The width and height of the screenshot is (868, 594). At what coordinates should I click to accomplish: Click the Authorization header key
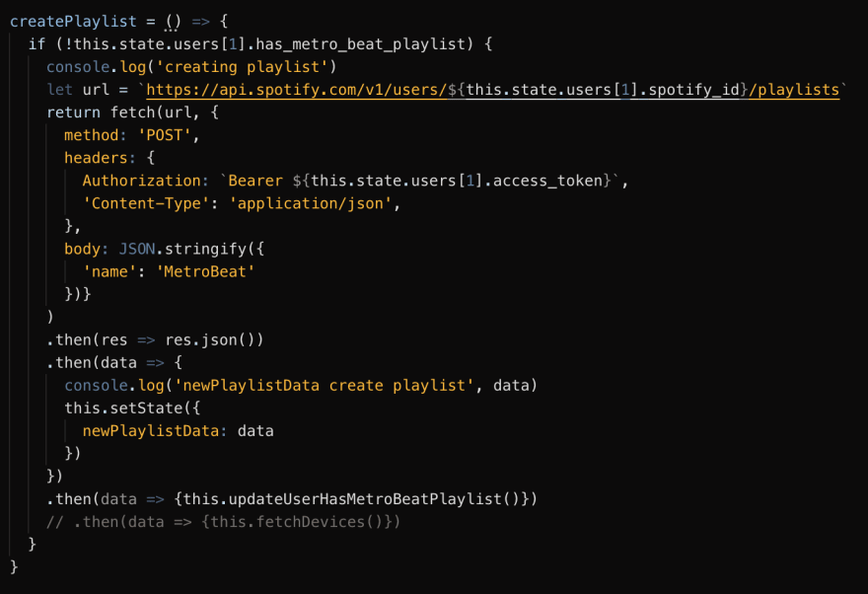142,181
